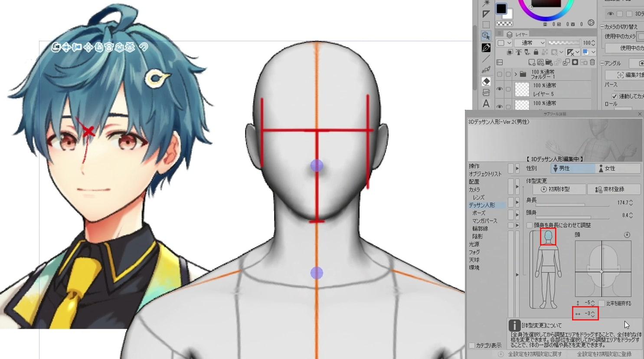
Task: Select the Move along ground manipulator icon
Action: pyautogui.click(x=130, y=47)
